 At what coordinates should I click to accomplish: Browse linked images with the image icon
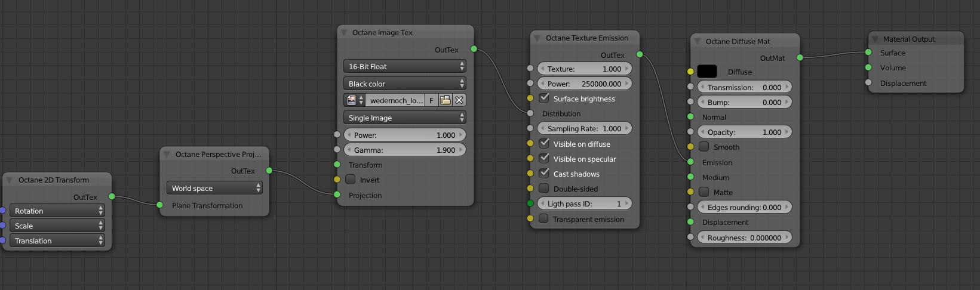click(x=355, y=100)
